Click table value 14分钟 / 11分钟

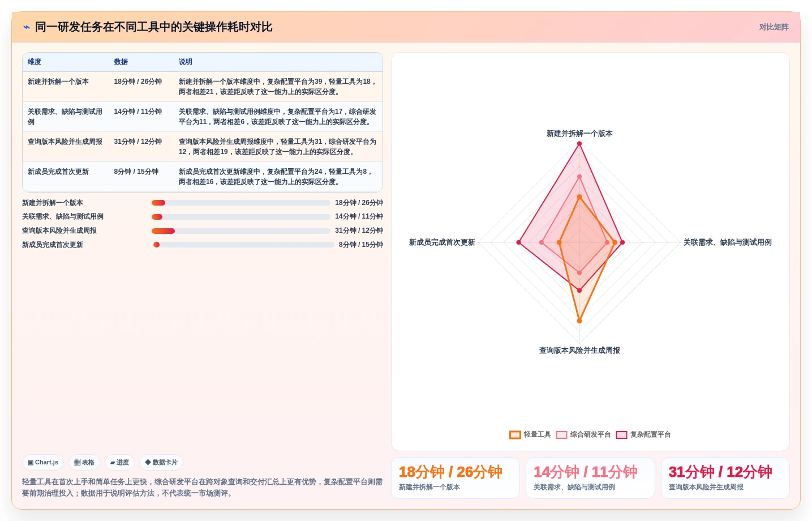pyautogui.click(x=138, y=112)
